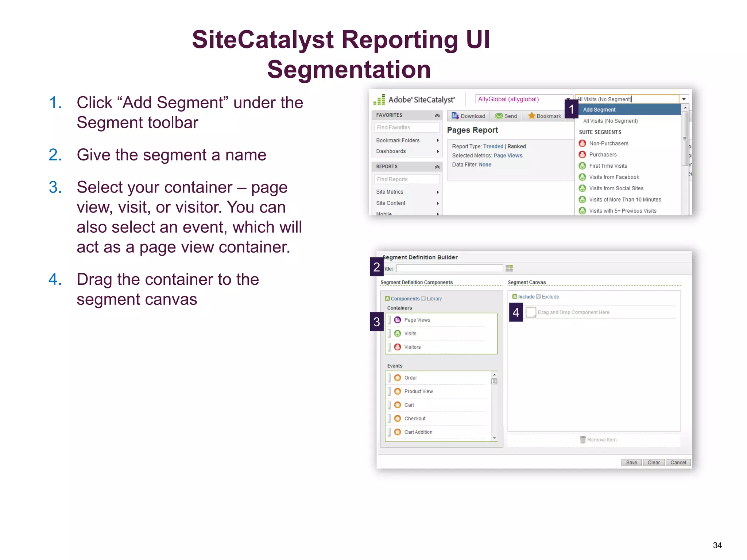Screen dimensions: 747x560
Task: Click the Visitors row drag handle
Action: click(389, 347)
